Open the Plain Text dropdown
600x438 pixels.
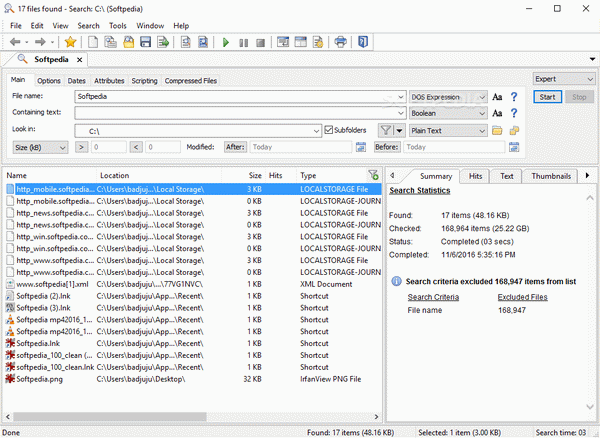[448, 131]
